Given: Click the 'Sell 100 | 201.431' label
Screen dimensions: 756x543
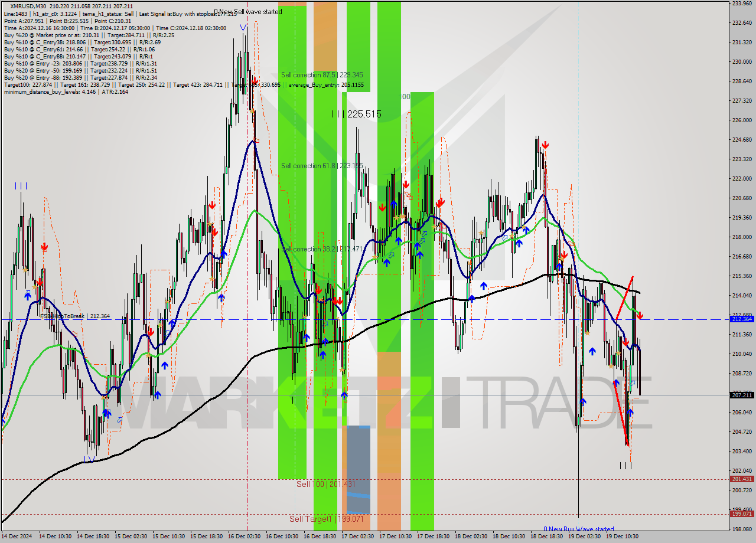Looking at the screenshot, I should [x=325, y=484].
